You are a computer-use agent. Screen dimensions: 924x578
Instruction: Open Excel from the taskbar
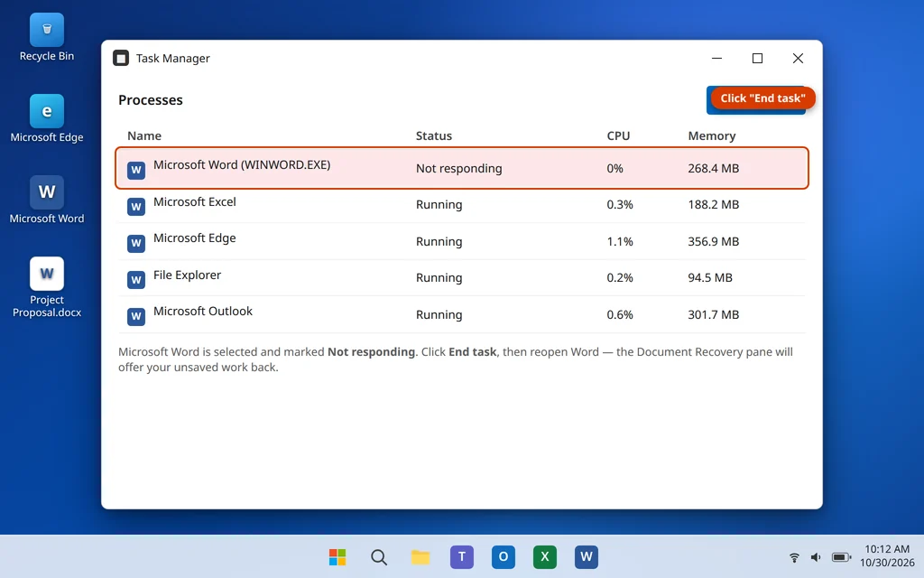click(x=545, y=556)
